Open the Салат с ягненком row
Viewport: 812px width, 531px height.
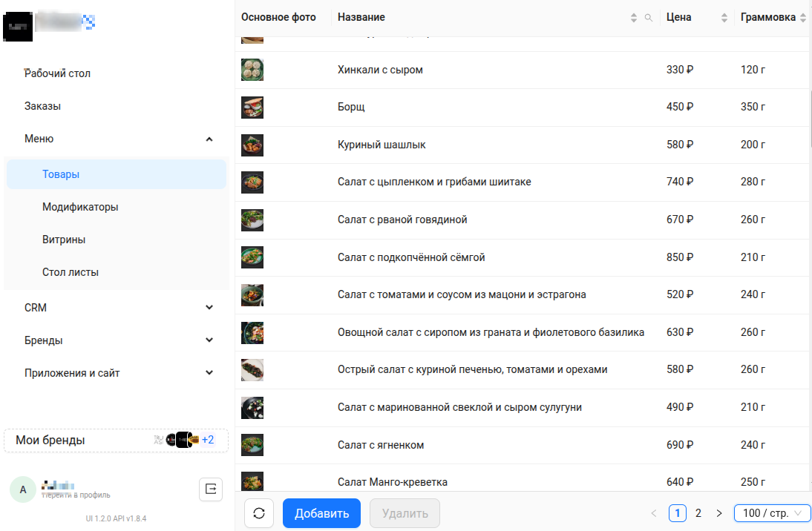tap(381, 445)
